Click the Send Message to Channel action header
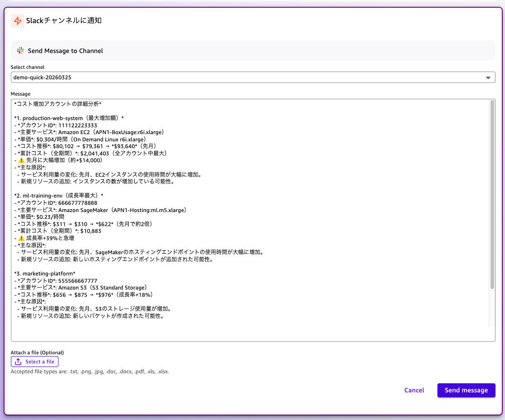Screen dimensions: 505x420 (65, 51)
